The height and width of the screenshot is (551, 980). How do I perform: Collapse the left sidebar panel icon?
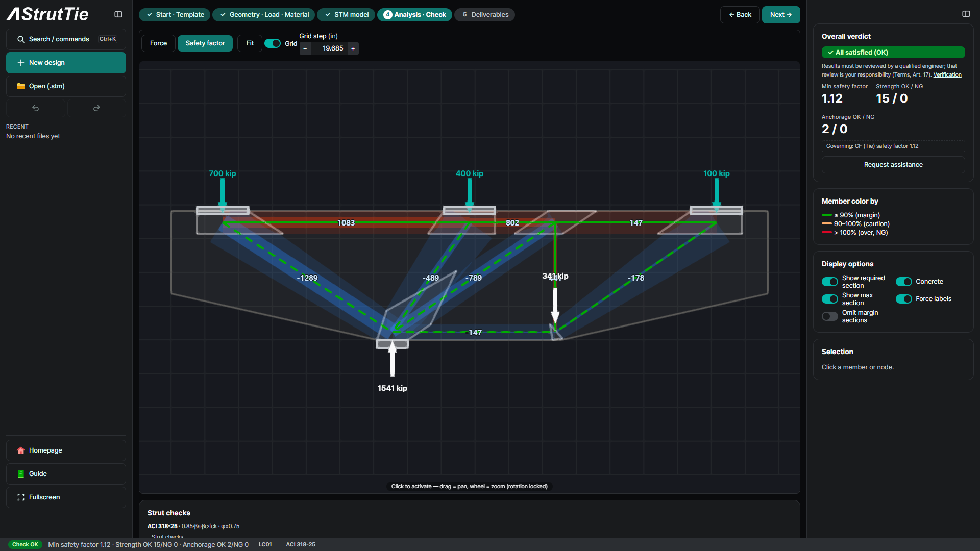pos(118,15)
